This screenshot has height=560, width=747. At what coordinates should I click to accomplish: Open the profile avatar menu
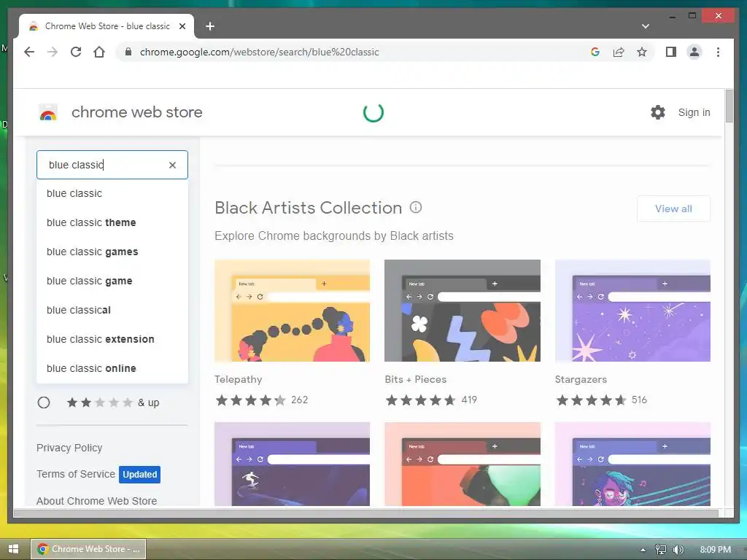coord(694,52)
